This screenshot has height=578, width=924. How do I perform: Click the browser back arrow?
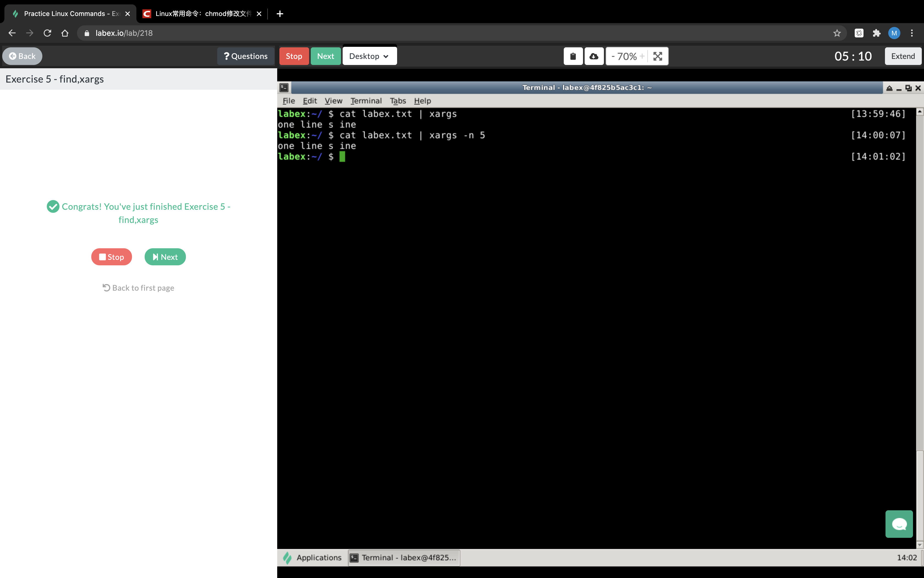pyautogui.click(x=12, y=33)
